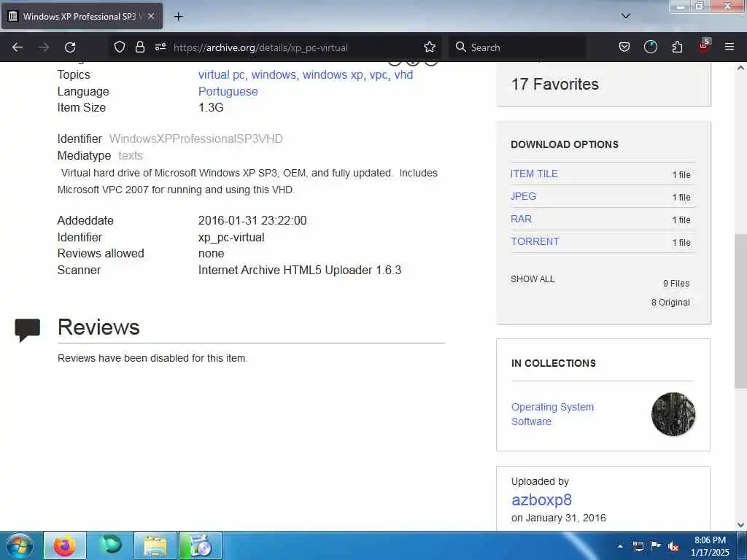The width and height of the screenshot is (747, 560).
Task: Click the WindowsXPProfessionalSP3VHD identifier text
Action: [196, 139]
